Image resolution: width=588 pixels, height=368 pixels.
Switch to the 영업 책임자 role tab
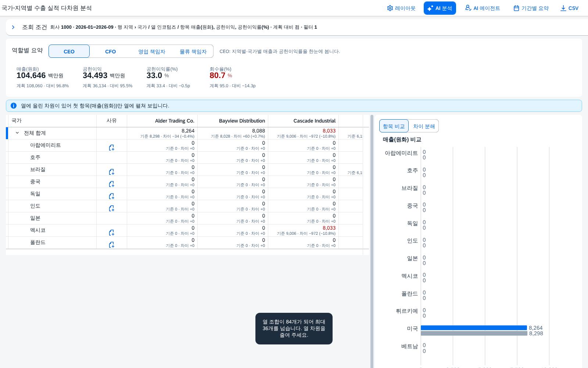point(151,52)
